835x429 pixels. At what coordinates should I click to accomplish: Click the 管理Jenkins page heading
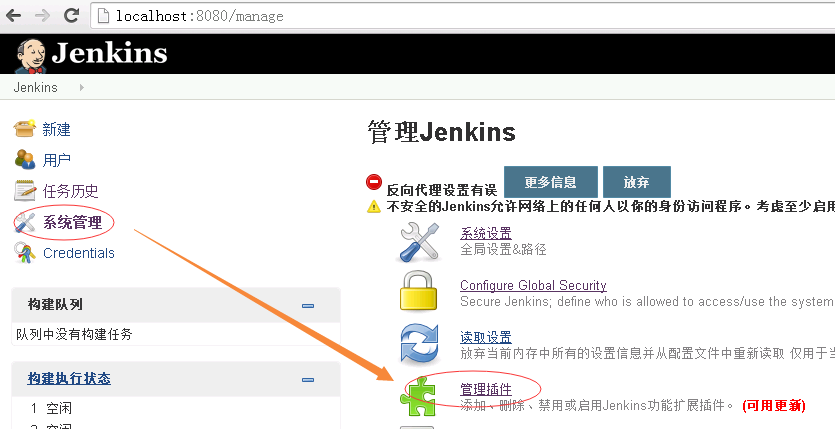tap(441, 132)
